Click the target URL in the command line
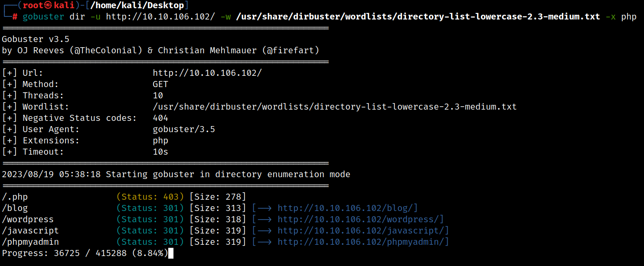Screen dimensions: 644x266 click(x=160, y=17)
